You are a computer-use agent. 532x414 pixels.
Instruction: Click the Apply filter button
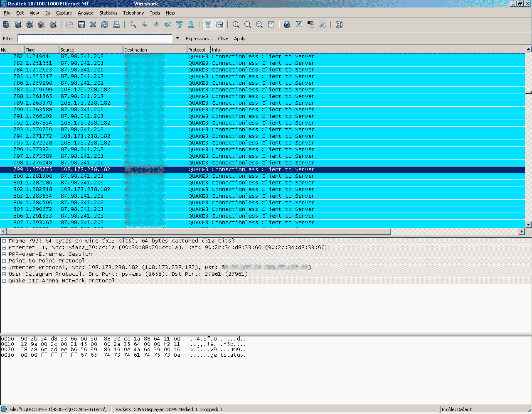point(239,39)
